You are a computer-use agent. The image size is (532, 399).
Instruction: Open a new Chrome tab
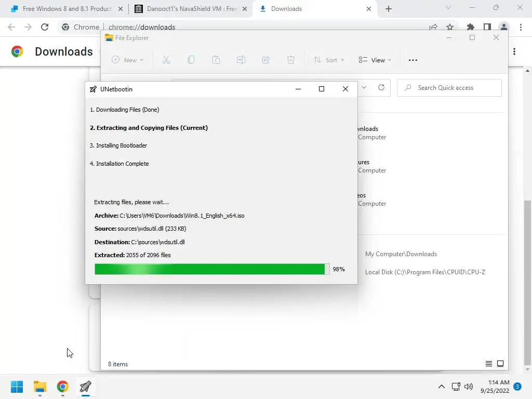click(389, 9)
